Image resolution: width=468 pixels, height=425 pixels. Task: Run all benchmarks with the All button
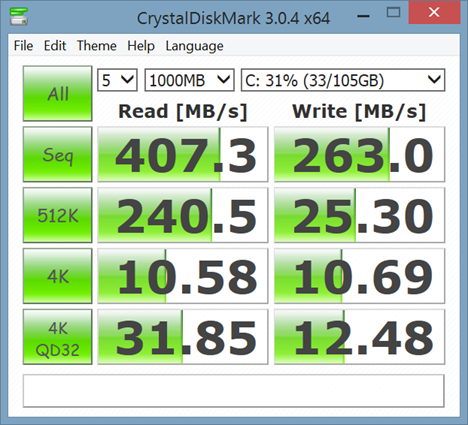coord(58,93)
